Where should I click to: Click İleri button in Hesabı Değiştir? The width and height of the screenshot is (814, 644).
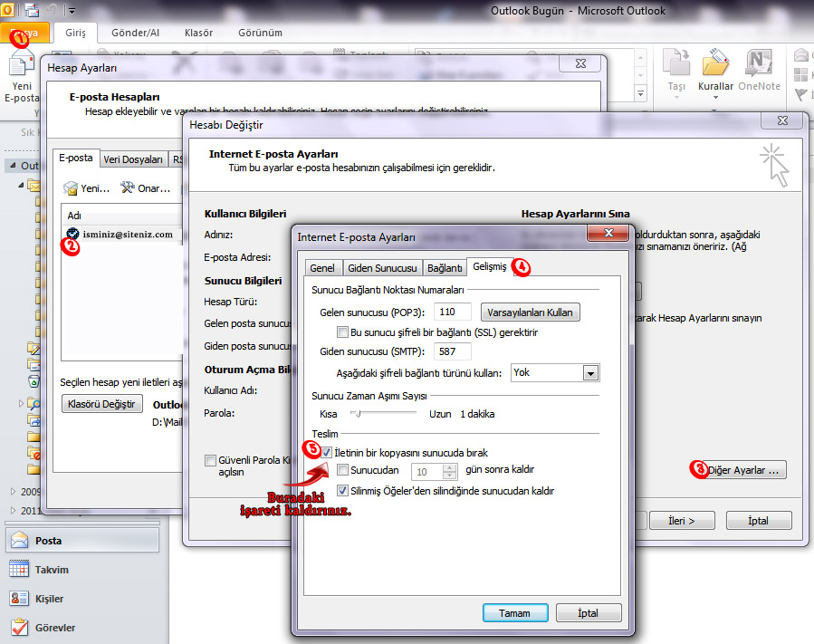click(x=682, y=521)
